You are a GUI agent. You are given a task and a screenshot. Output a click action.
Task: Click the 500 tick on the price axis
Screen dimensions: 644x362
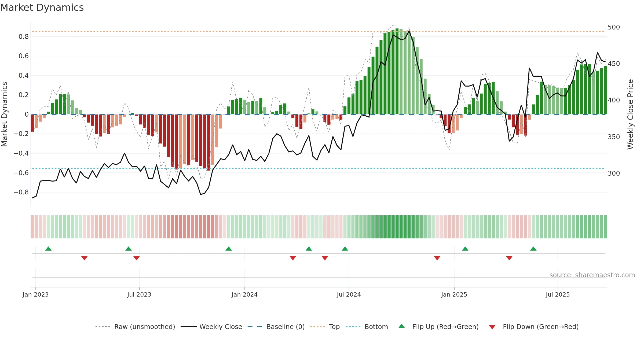[x=614, y=27]
